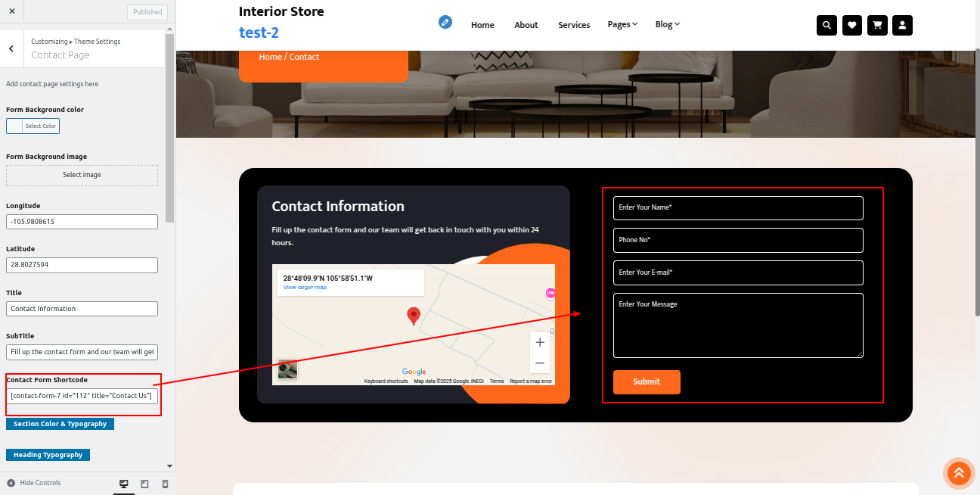This screenshot has width=980, height=495.
Task: Click the user account icon
Action: pyautogui.click(x=902, y=25)
